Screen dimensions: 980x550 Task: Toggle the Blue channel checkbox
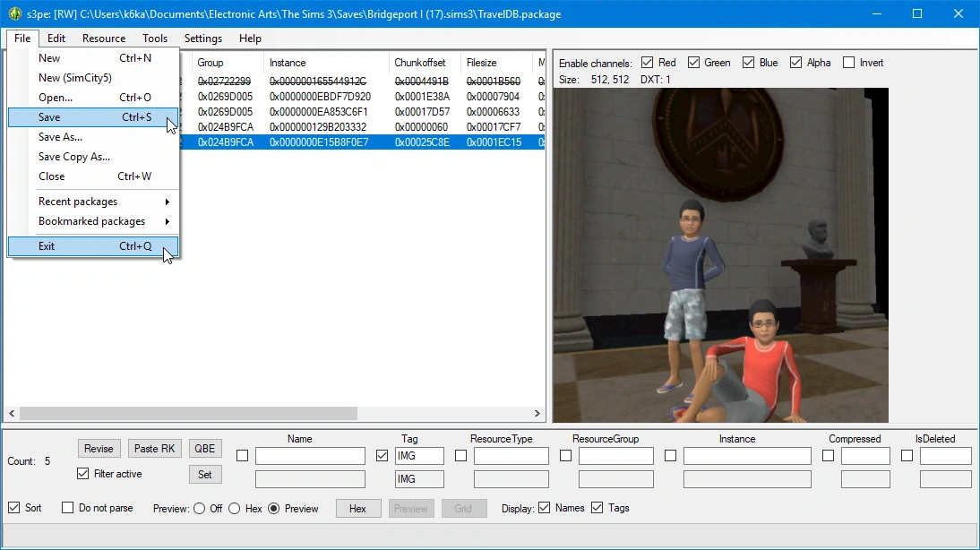click(749, 63)
